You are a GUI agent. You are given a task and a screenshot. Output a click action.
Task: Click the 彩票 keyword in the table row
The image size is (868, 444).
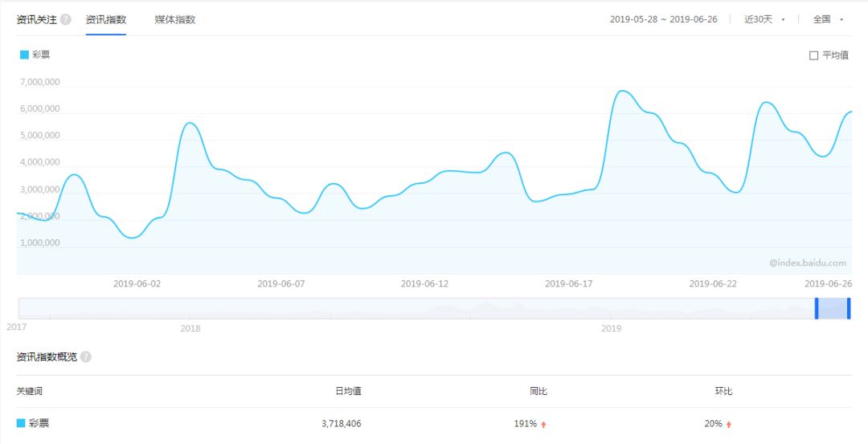(x=39, y=424)
